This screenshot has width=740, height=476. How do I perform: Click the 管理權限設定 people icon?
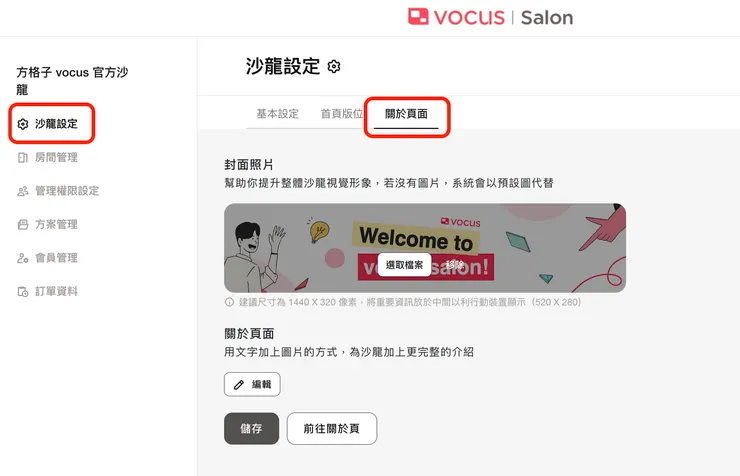click(x=23, y=191)
